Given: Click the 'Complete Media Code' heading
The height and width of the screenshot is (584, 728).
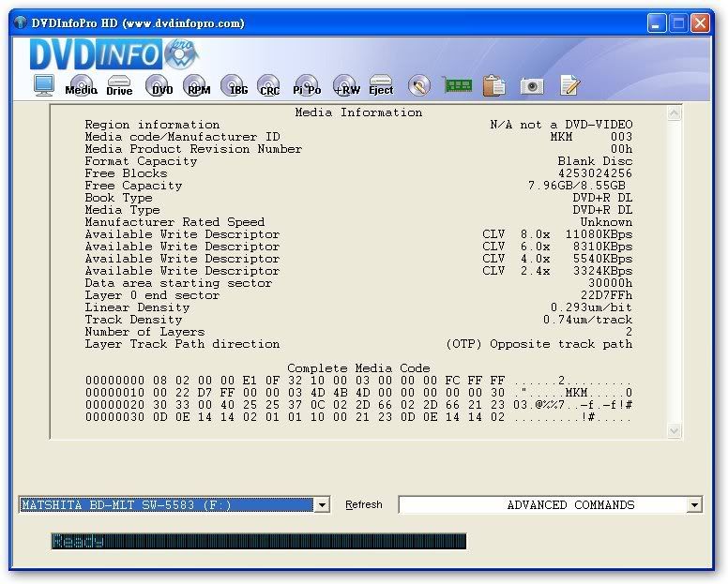Looking at the screenshot, I should click(358, 368).
